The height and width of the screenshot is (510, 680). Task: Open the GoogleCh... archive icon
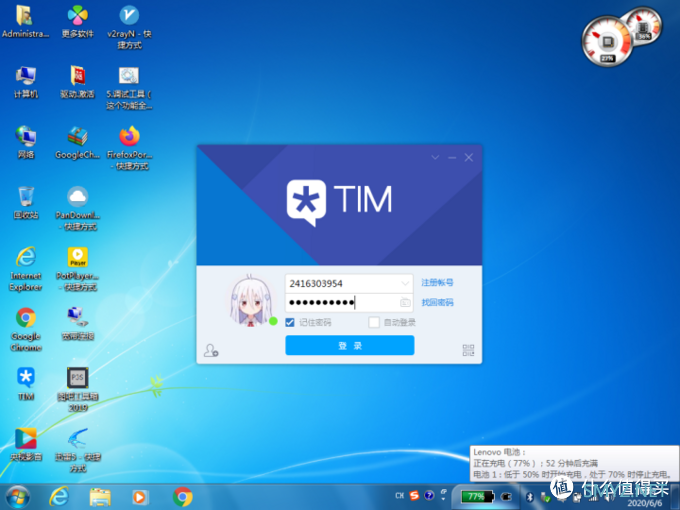[78, 143]
